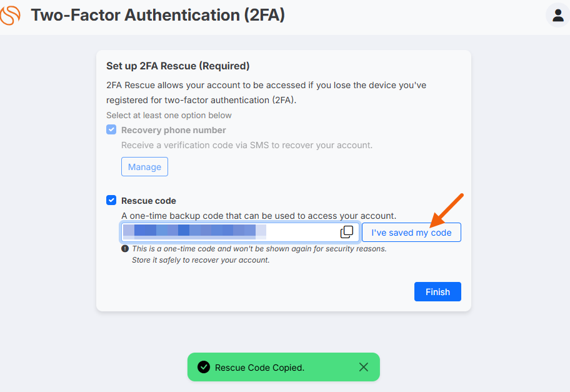Click the orange logo icon in the header
The width and height of the screenshot is (570, 392).
click(10, 16)
